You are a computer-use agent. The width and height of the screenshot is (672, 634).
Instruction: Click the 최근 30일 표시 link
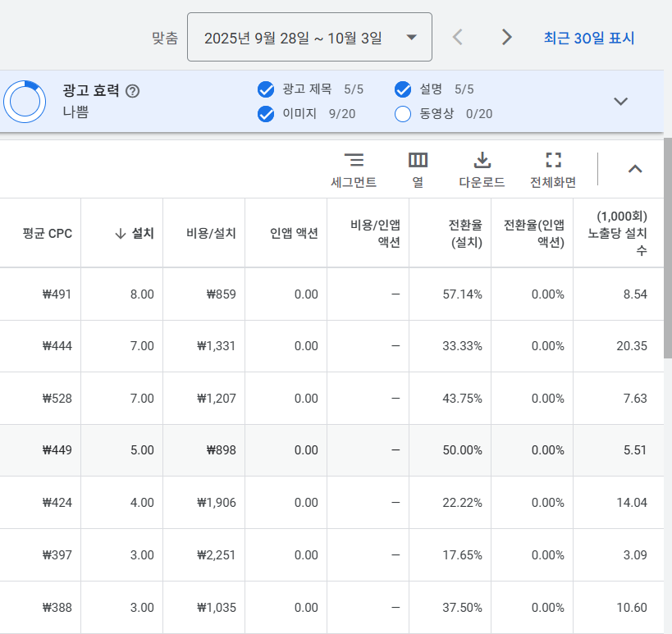coord(587,36)
